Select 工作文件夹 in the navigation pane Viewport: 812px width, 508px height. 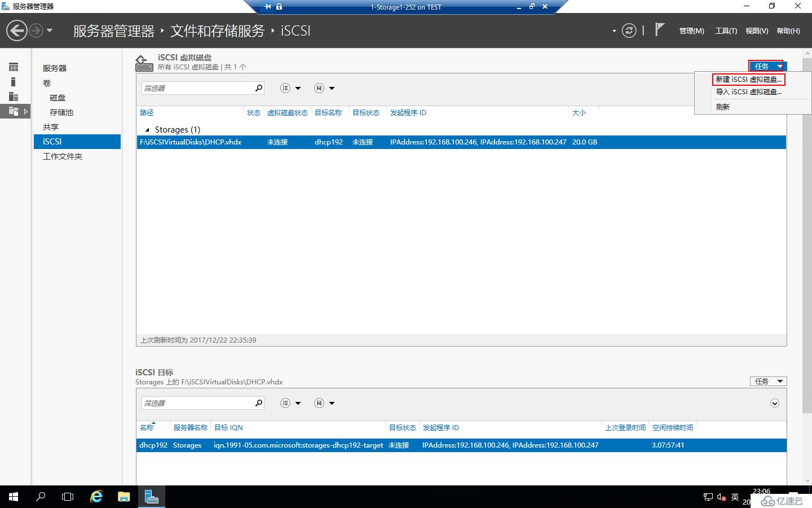pos(63,156)
